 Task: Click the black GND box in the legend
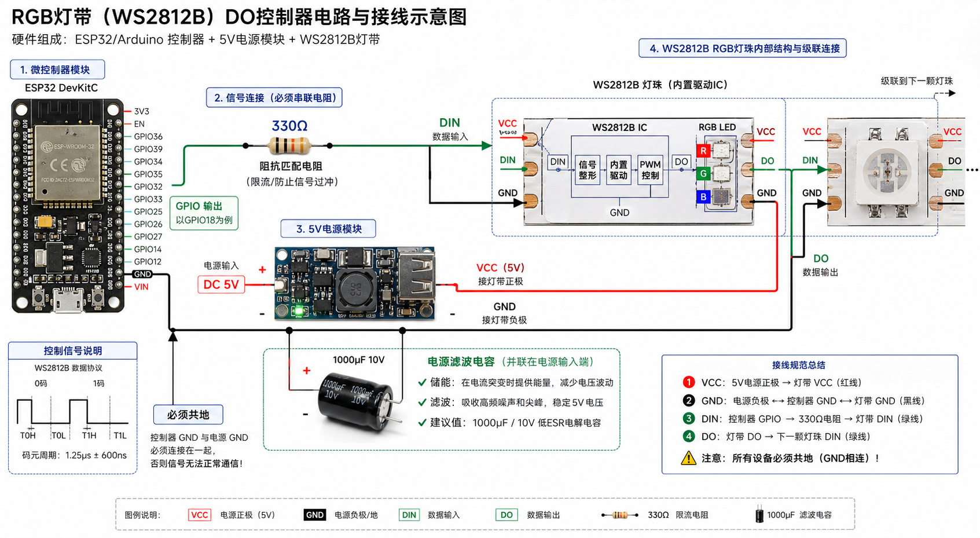315,515
